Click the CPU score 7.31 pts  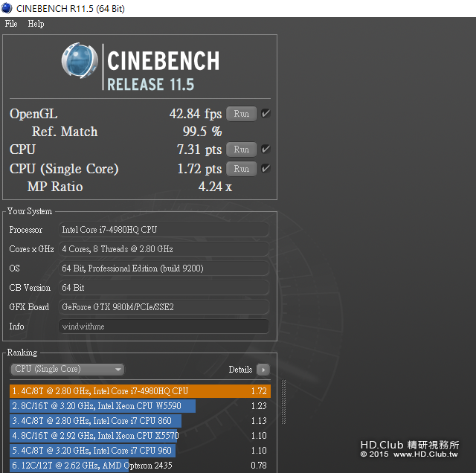point(199,149)
